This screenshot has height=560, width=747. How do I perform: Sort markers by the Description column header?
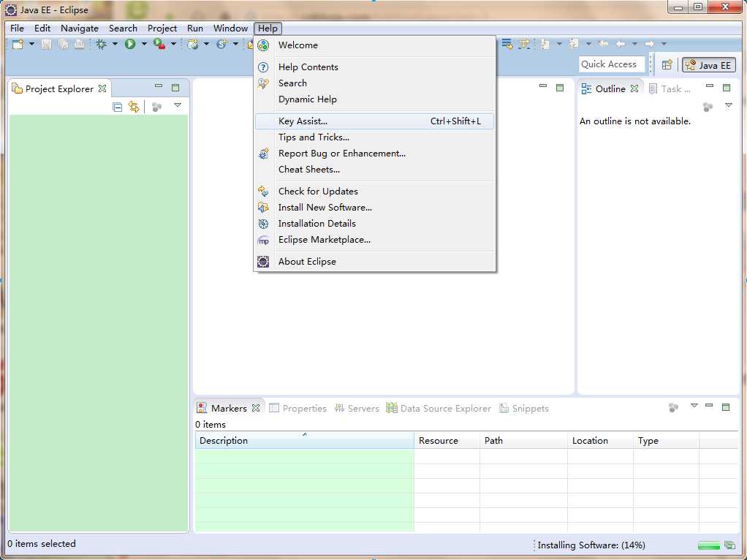click(304, 440)
